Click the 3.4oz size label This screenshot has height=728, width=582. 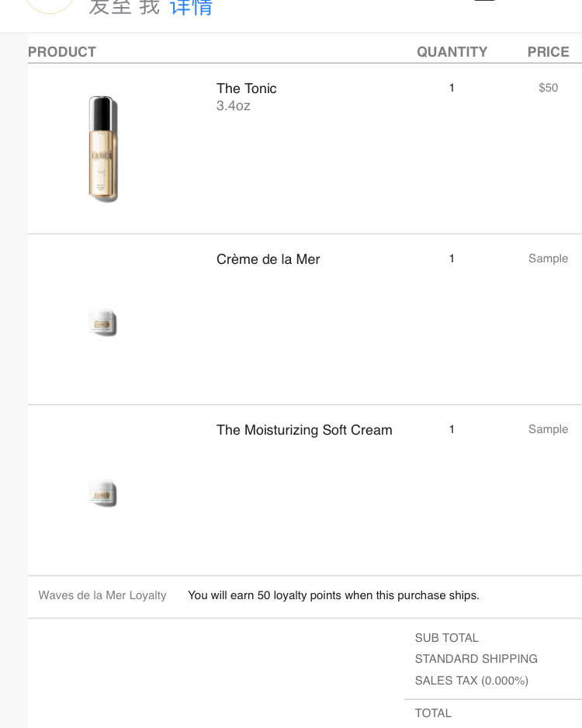tap(233, 106)
